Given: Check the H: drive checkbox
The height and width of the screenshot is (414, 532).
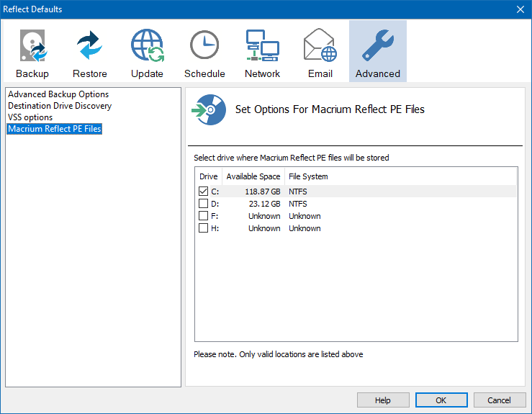Looking at the screenshot, I should point(203,228).
